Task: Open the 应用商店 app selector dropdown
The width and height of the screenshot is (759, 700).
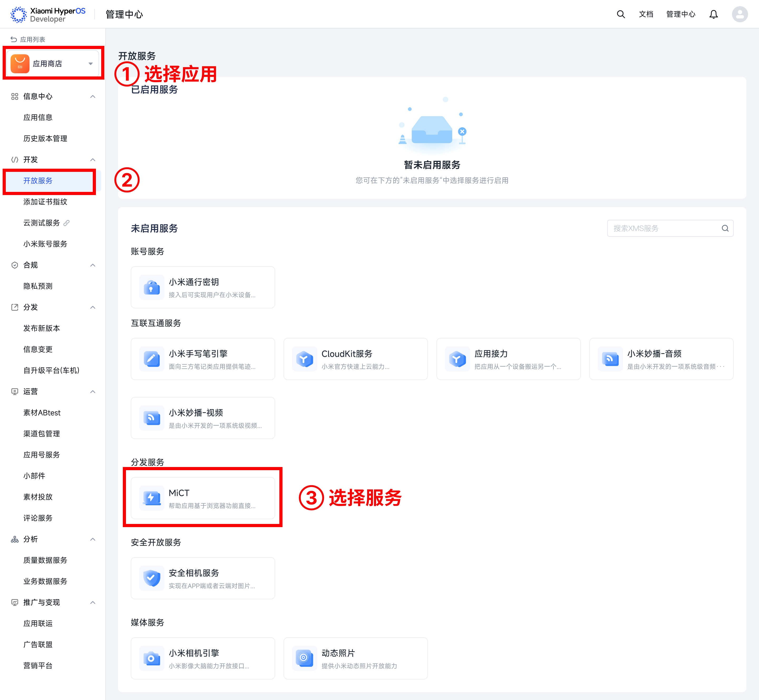Action: 53,64
